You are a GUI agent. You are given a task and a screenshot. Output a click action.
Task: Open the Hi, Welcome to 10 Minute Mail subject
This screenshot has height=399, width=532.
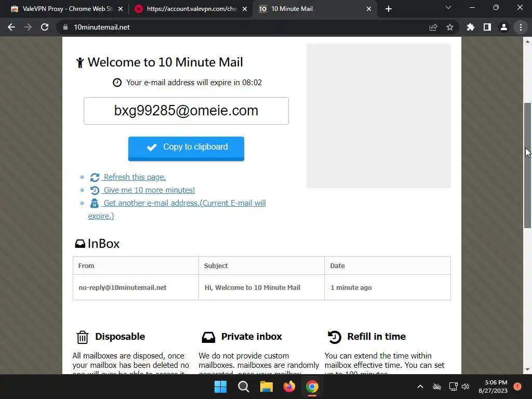(252, 287)
